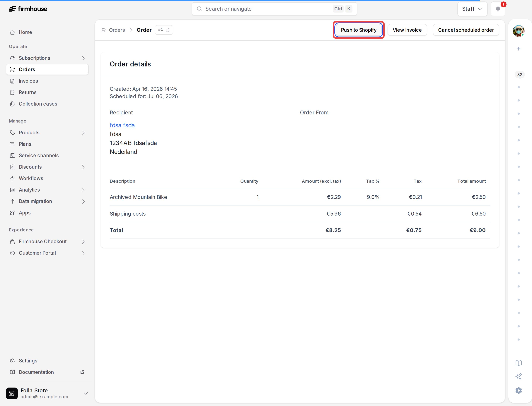Open Service channels in sidebar
Viewport: 532px width, 406px height.
pos(47,155)
